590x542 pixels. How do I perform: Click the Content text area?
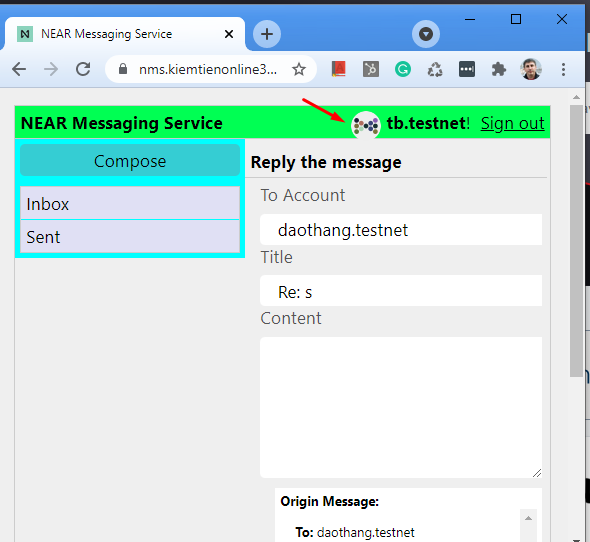(x=401, y=407)
